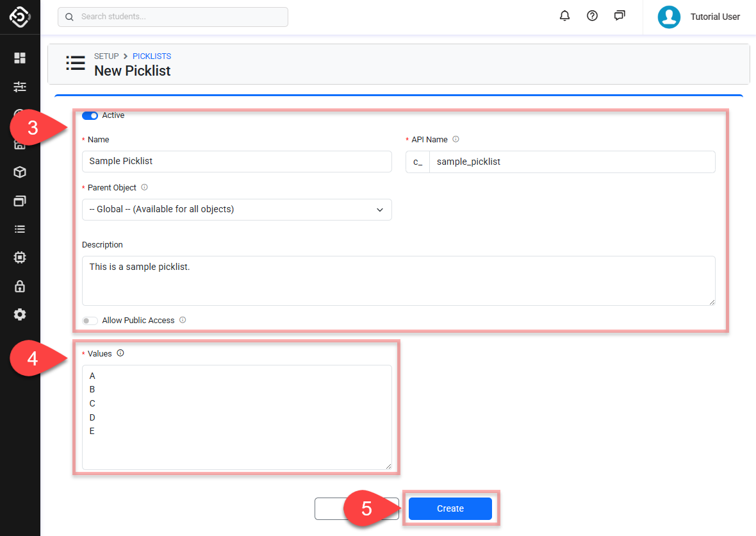Open the stacked windows icon in sidebar
The image size is (756, 536).
[20, 201]
